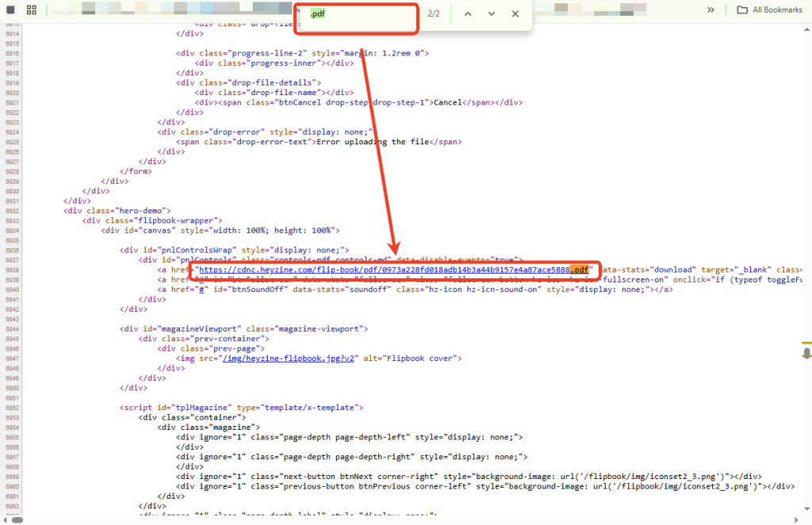Screen dimensions: 812x525
Task: Click the "hero-demo" class value
Action: tap(141, 211)
